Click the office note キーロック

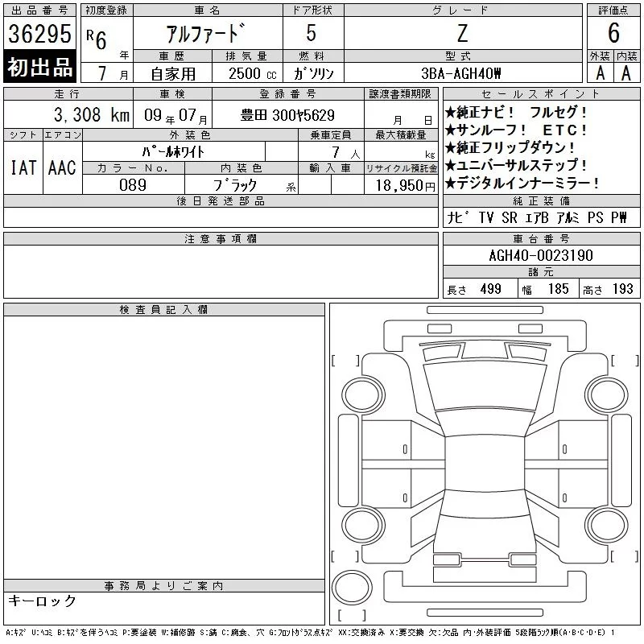tap(43, 601)
